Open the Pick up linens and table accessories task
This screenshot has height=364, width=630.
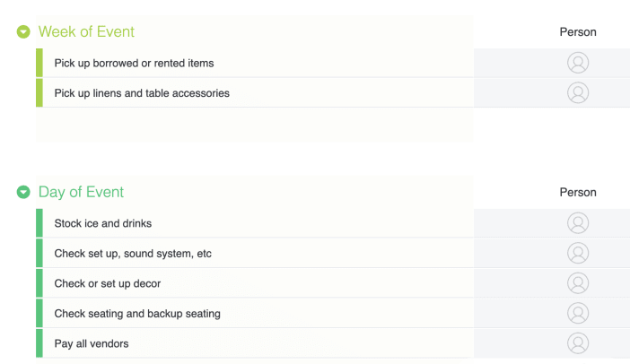click(x=142, y=93)
